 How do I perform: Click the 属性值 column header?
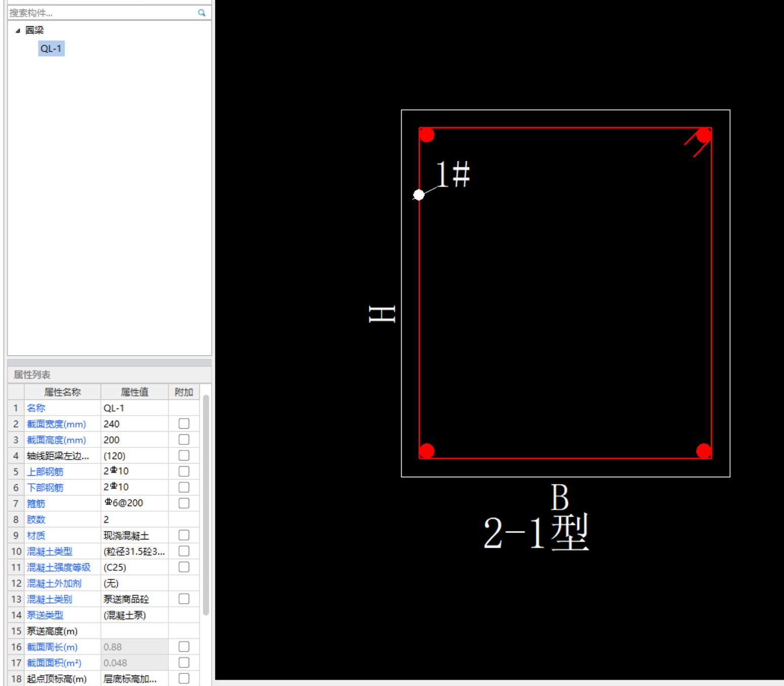coord(135,392)
